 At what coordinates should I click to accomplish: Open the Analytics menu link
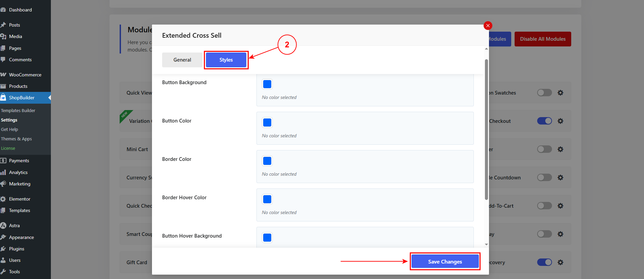[x=18, y=172]
